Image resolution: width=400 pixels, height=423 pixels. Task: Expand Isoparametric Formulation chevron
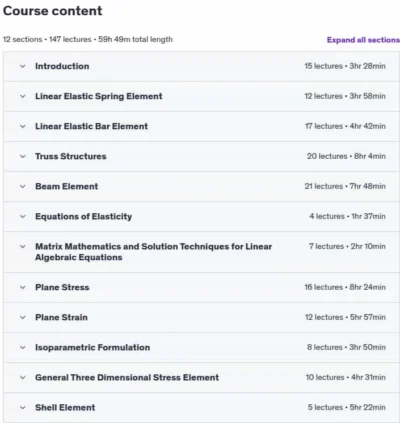23,347
